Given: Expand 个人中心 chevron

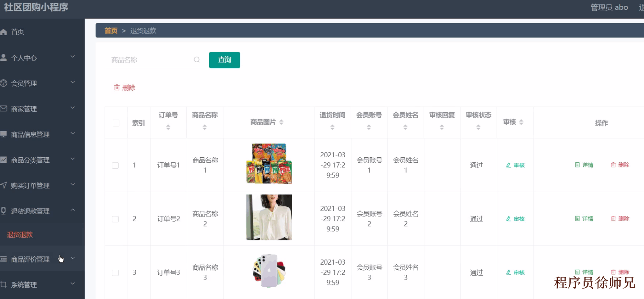Looking at the screenshot, I should point(73,57).
